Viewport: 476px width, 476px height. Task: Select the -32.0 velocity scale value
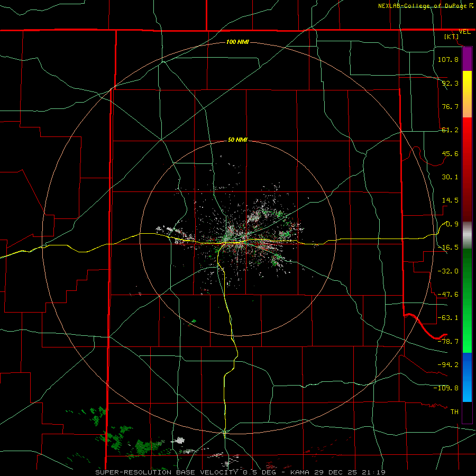448,271
